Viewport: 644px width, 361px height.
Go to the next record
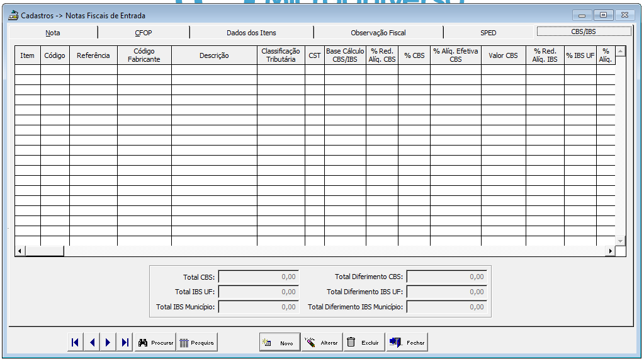click(x=108, y=343)
